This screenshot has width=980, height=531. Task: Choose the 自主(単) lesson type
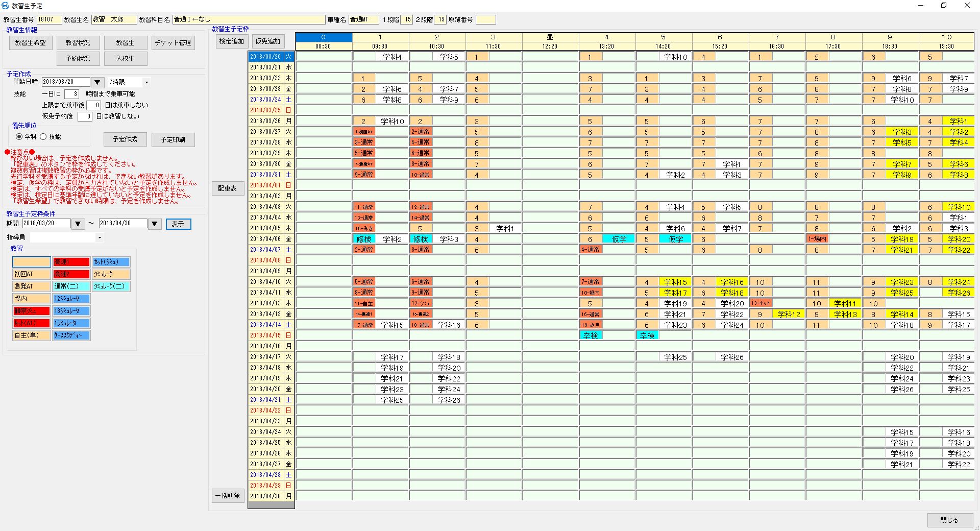click(x=32, y=335)
